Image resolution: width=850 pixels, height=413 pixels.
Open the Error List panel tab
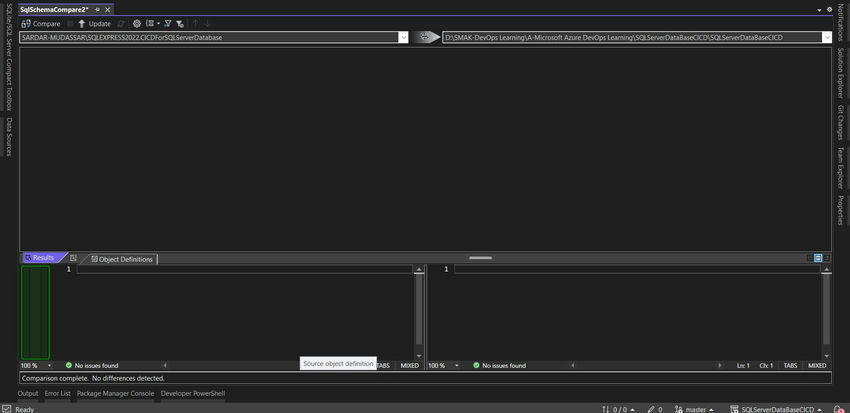57,393
